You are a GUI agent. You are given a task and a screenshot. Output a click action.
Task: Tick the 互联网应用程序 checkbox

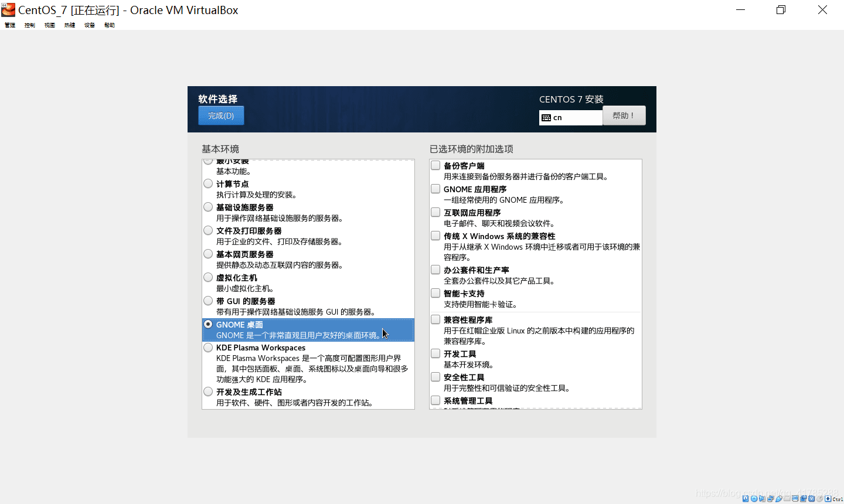(x=435, y=212)
